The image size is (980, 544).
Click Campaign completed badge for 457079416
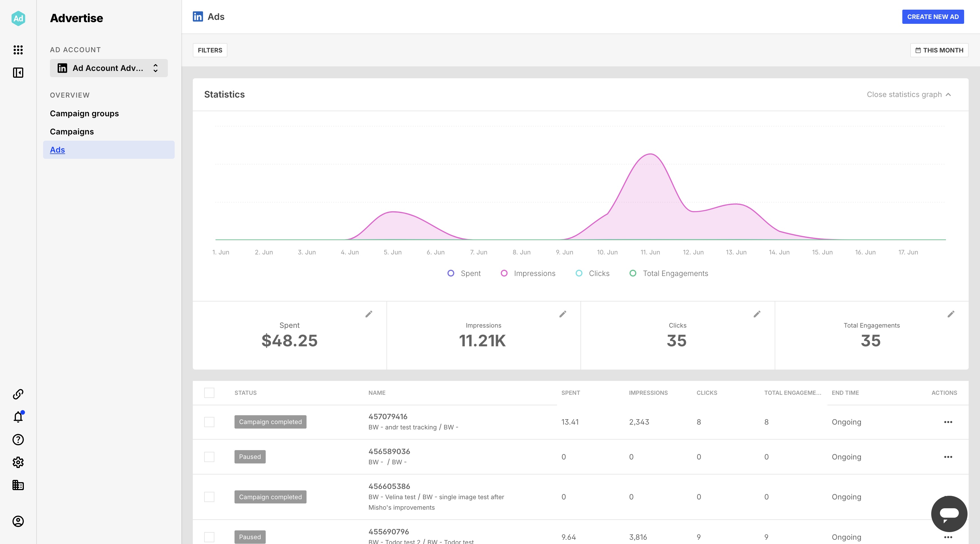[270, 422]
